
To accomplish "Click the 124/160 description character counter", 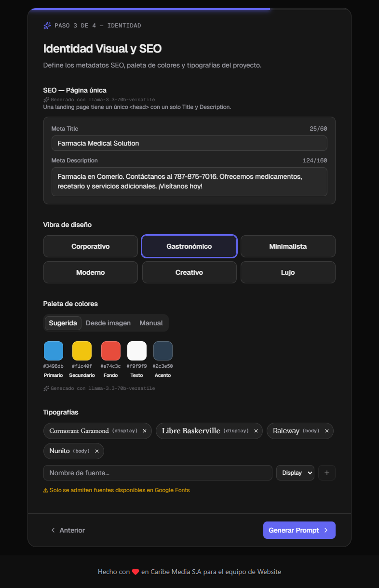I will [x=315, y=160].
